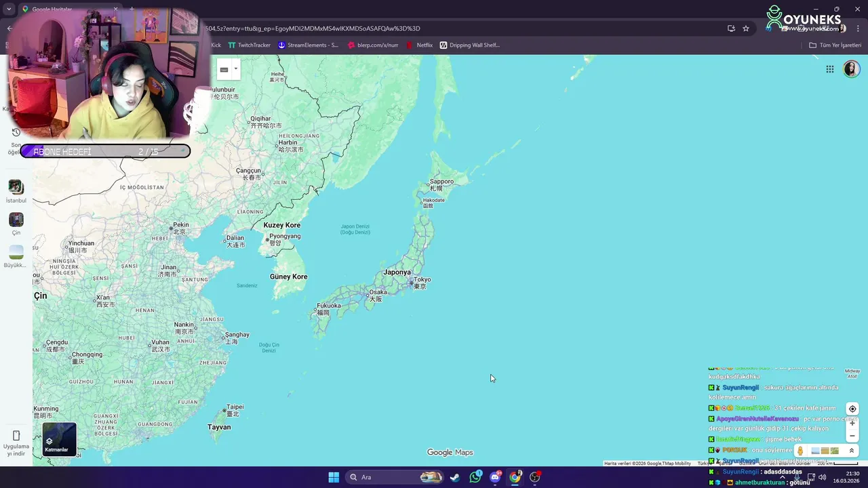868x488 pixels.
Task: Open the keyboard input tool icon
Action: [224, 69]
